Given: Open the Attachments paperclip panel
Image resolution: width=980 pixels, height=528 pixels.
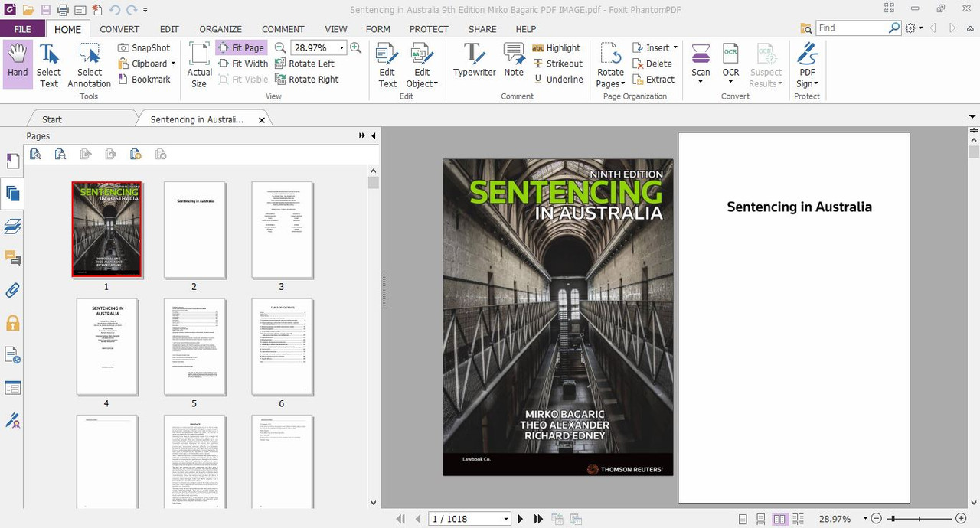Looking at the screenshot, I should [x=12, y=291].
